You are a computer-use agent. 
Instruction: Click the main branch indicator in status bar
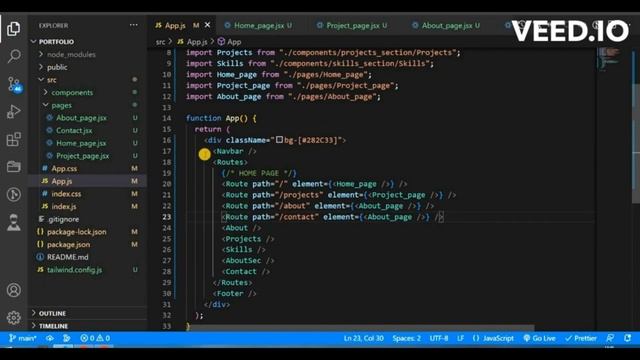[x=22, y=338]
